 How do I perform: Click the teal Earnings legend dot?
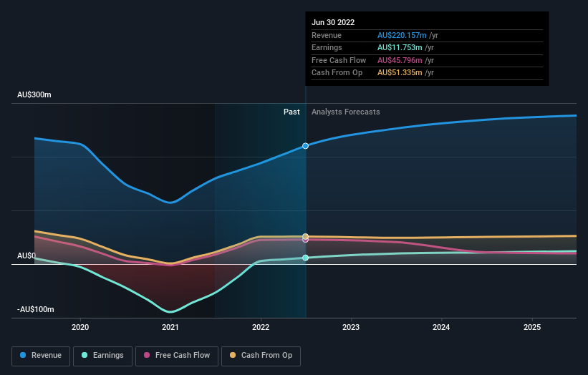(85, 355)
